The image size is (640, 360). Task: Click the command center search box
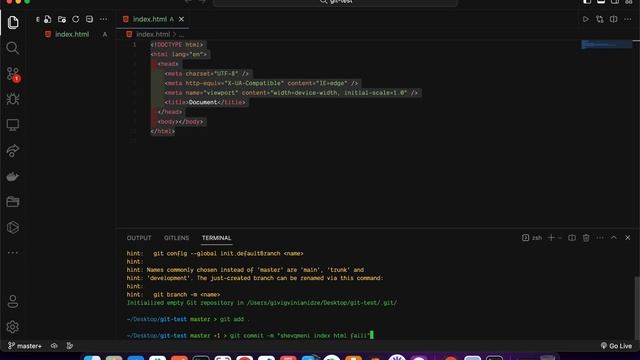pos(336,2)
